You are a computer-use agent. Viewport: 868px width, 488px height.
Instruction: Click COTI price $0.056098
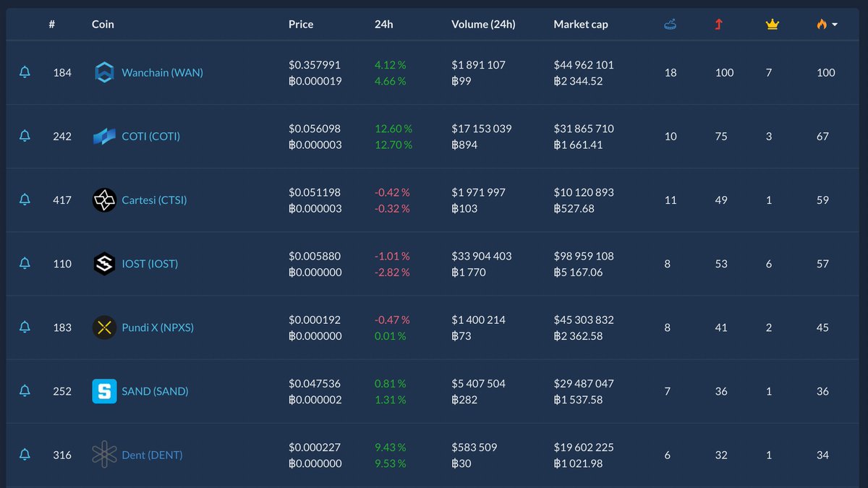point(315,128)
